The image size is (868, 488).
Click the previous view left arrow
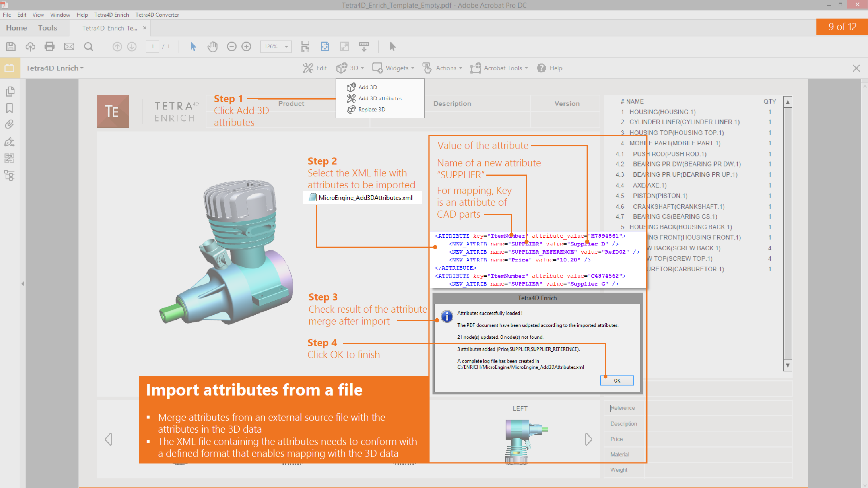108,439
